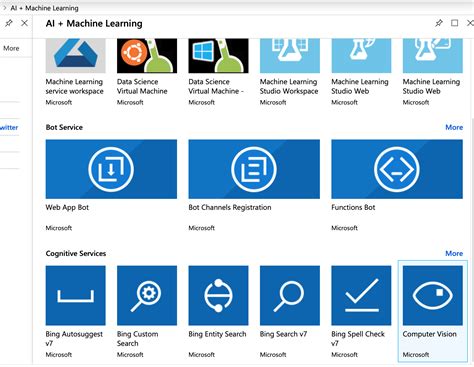
Task: Click Bot Service section heading
Action: 64,127
